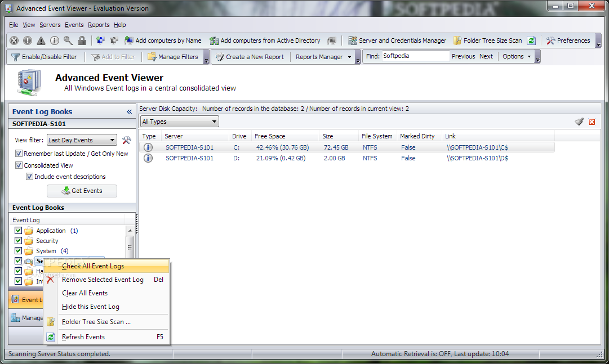Uncheck the Application event log checkbox

(18, 230)
